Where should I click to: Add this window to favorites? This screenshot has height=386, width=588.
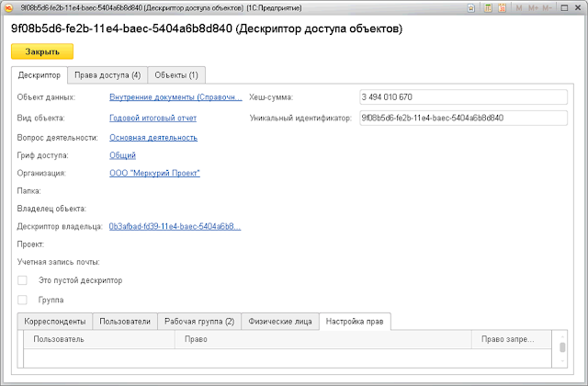coord(471,8)
